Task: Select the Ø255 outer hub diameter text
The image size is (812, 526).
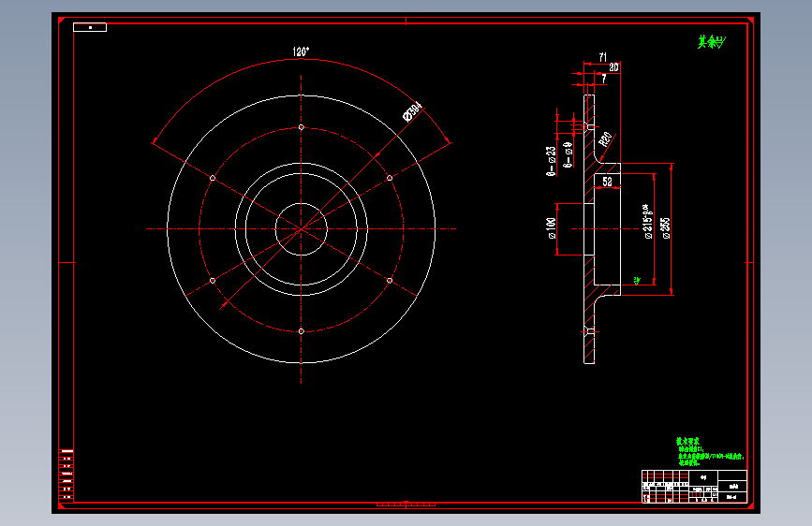Action: (666, 228)
